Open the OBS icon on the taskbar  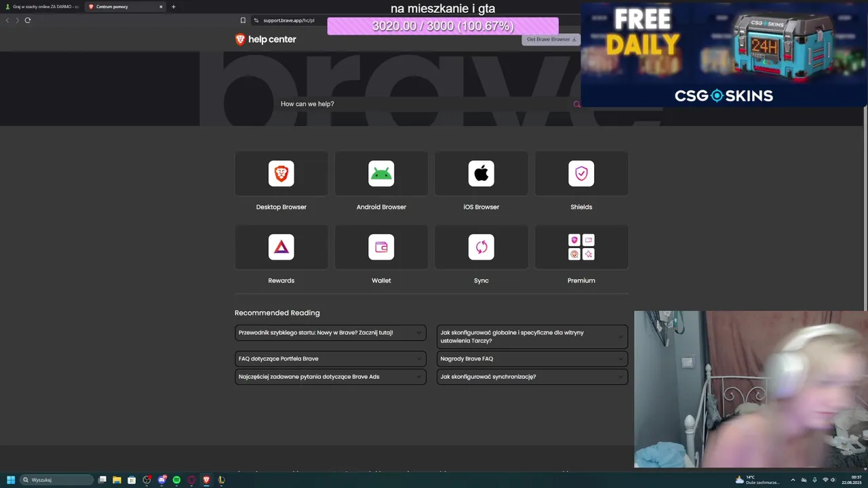coord(146,480)
